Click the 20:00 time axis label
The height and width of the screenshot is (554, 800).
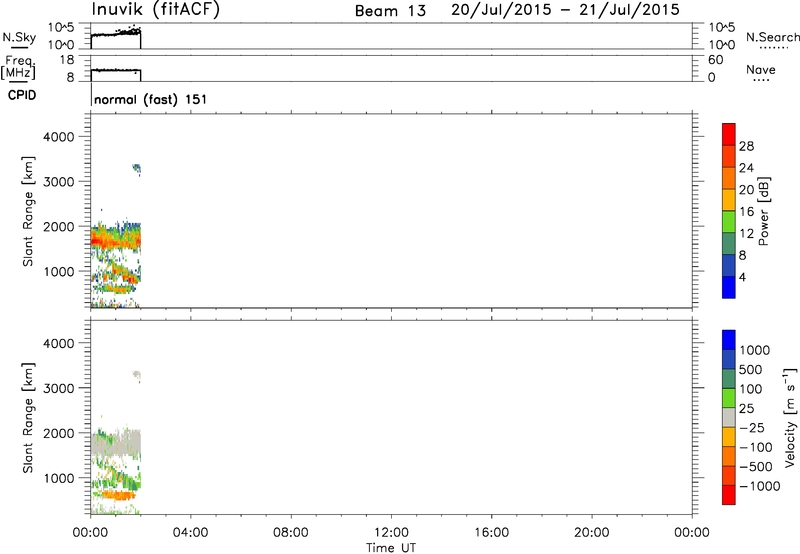tap(592, 533)
